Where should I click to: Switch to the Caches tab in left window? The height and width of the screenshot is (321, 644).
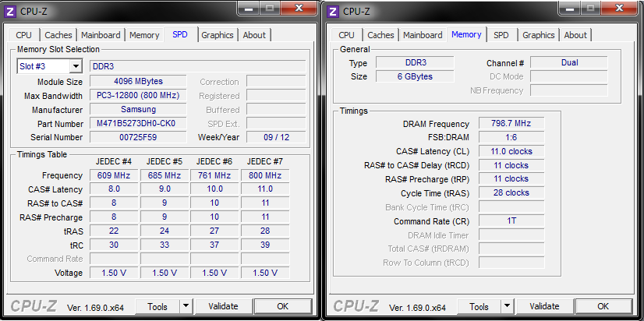58,35
